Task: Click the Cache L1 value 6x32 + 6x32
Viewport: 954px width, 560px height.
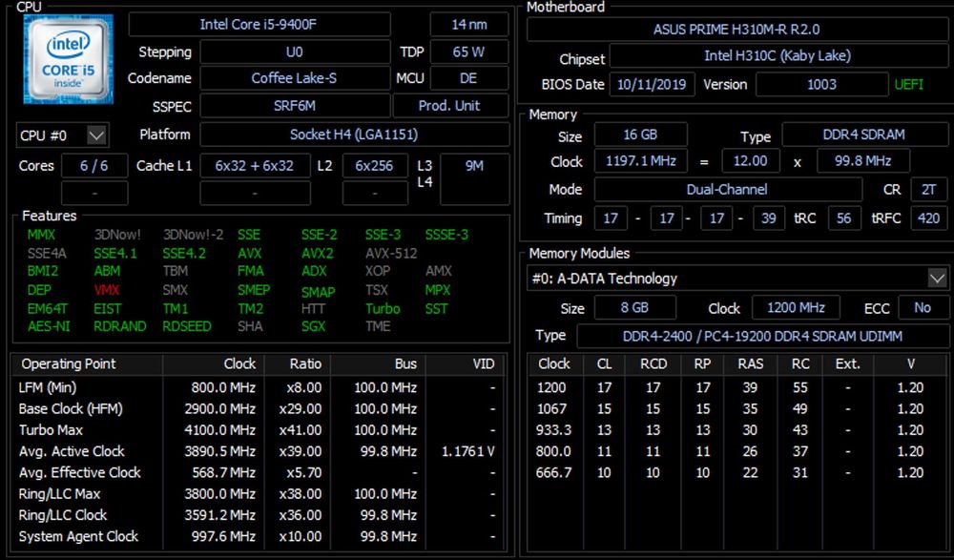Action: 255,166
